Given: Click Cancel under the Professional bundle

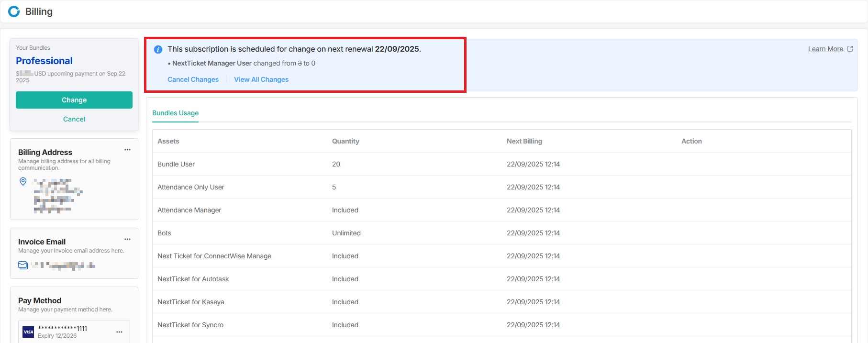Looking at the screenshot, I should [x=74, y=119].
